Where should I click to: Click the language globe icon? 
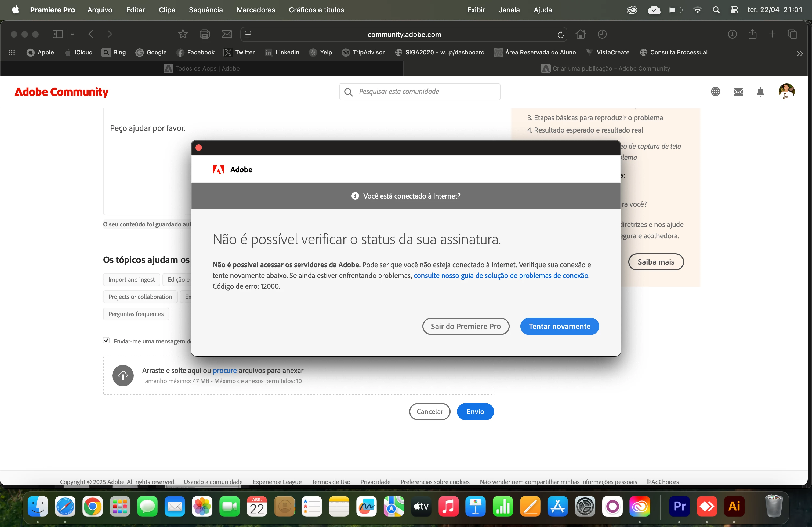tap(715, 92)
